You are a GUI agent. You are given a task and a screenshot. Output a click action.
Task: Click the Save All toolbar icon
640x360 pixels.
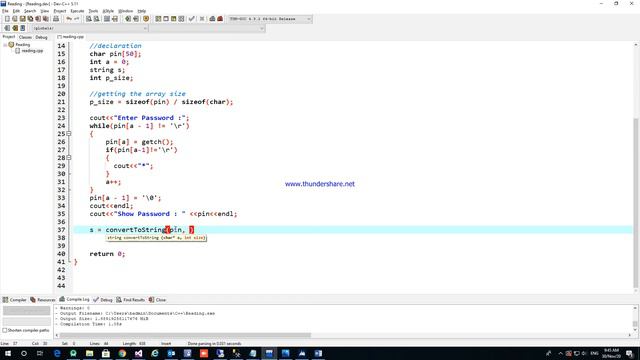[30, 19]
